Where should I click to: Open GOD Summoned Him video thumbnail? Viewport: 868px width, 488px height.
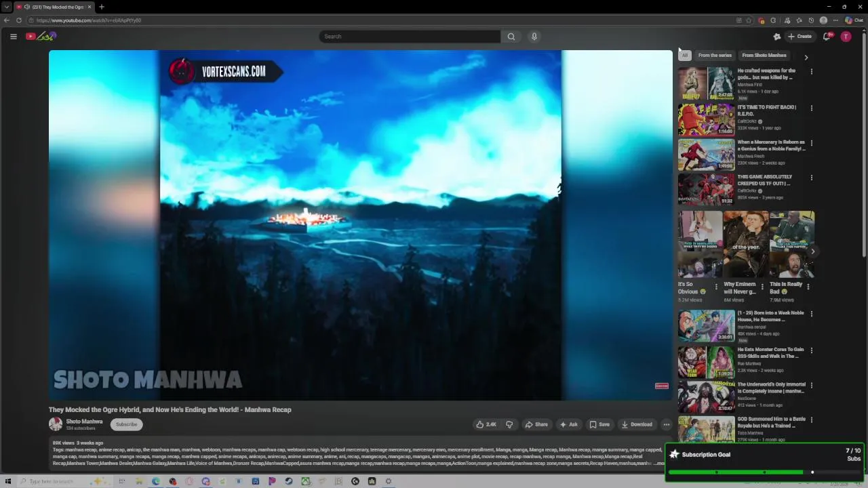[706, 429]
